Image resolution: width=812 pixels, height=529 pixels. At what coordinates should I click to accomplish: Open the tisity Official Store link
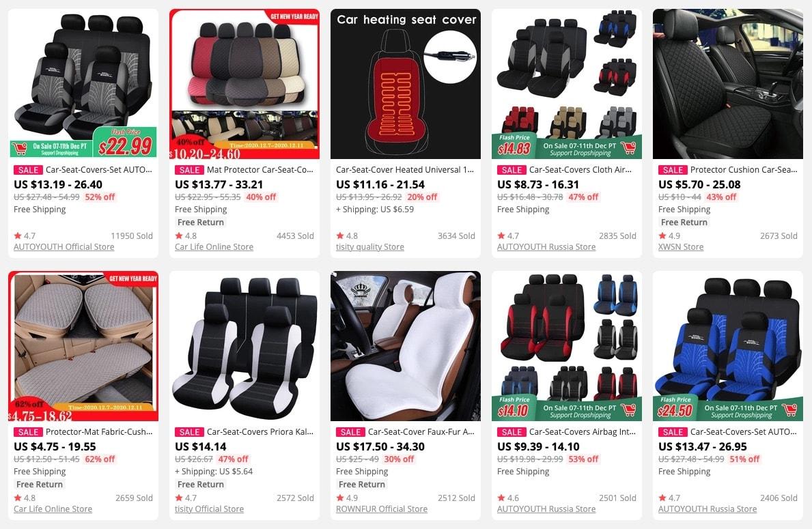pyautogui.click(x=209, y=509)
